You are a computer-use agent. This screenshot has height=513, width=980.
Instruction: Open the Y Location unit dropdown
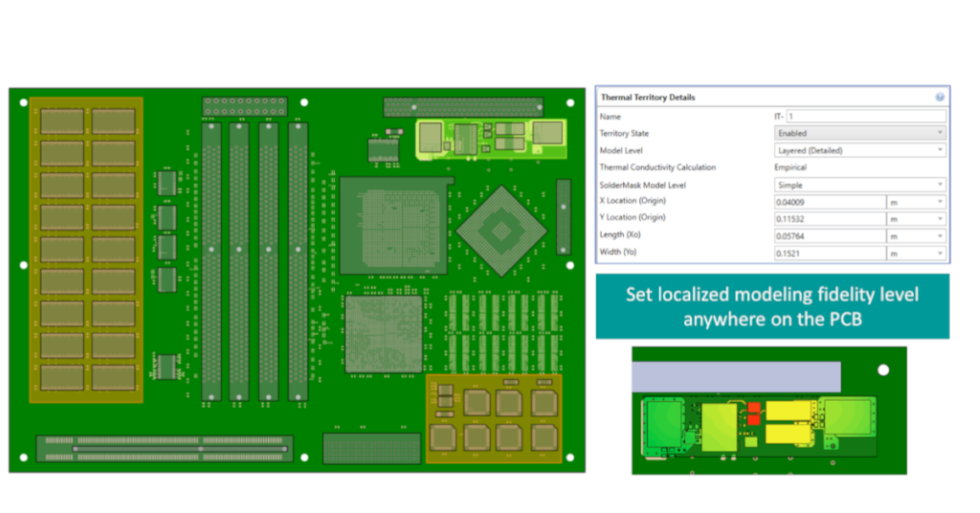tap(917, 219)
